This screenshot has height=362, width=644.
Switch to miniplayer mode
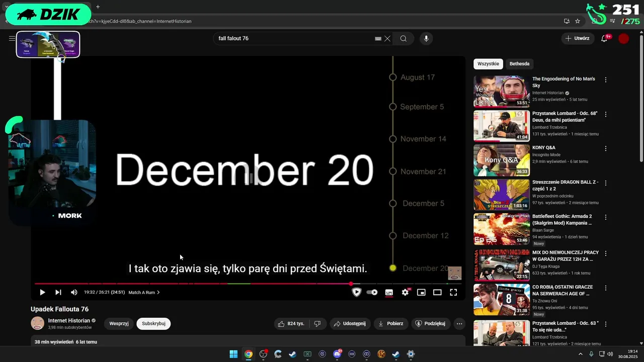click(421, 292)
